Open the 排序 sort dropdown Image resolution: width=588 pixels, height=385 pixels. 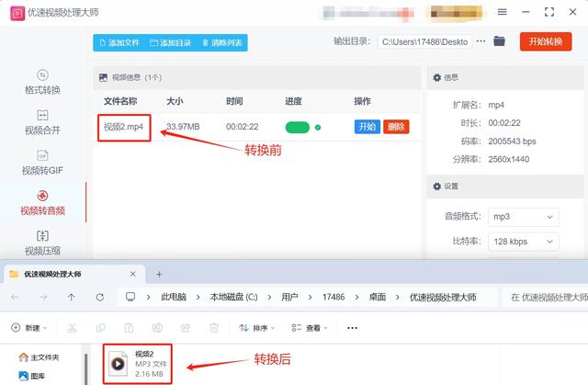coord(257,328)
